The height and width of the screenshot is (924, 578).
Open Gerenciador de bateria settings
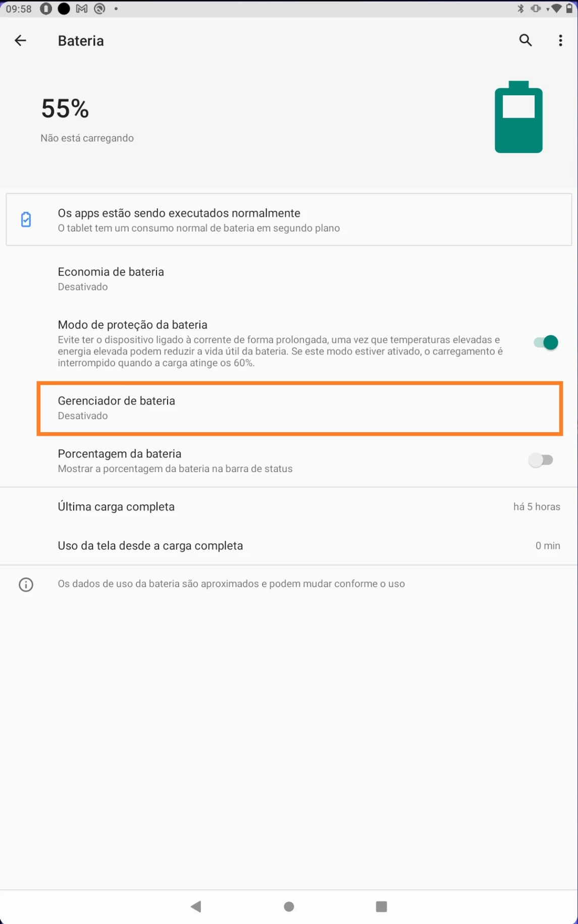300,408
